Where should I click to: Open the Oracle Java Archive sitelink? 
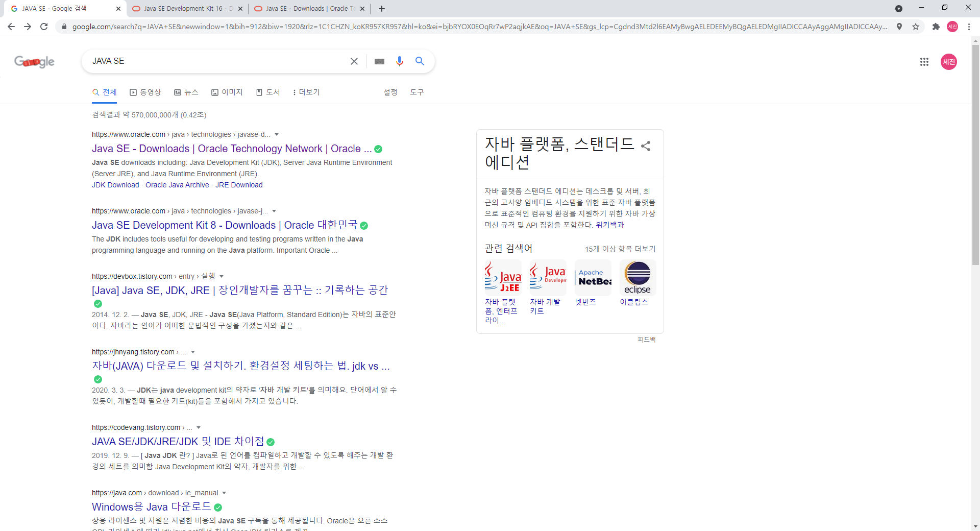click(177, 185)
